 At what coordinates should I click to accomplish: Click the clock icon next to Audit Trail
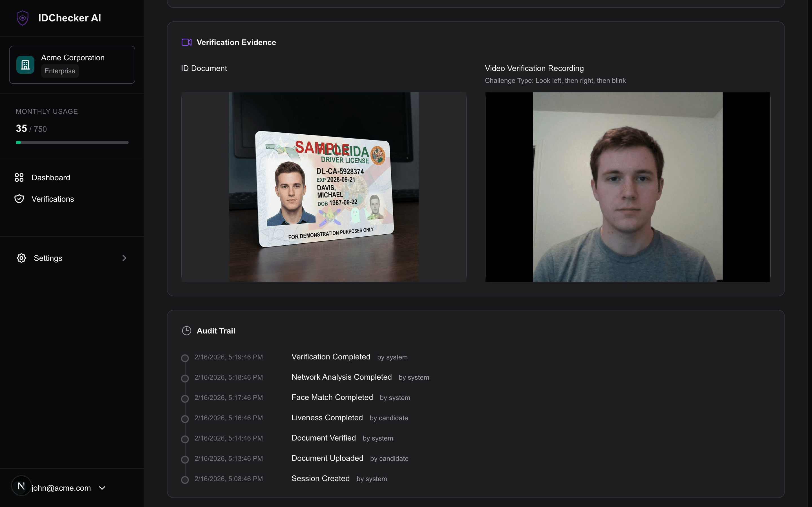[187, 331]
